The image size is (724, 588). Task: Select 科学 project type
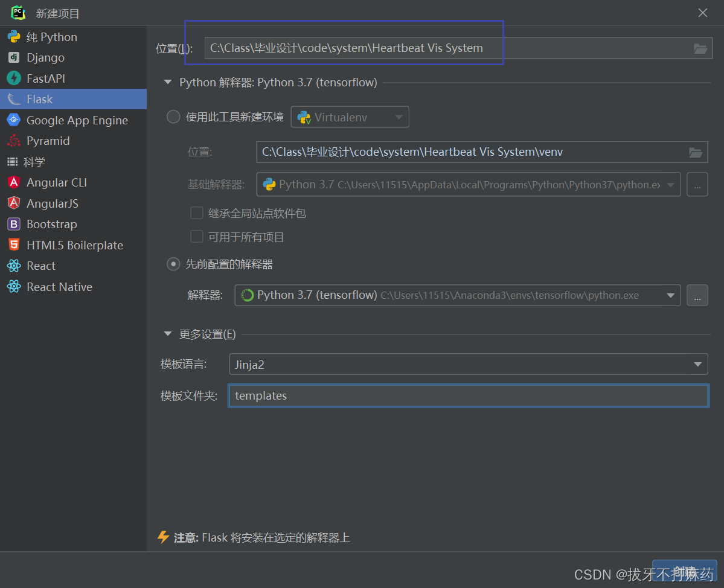pyautogui.click(x=74, y=162)
